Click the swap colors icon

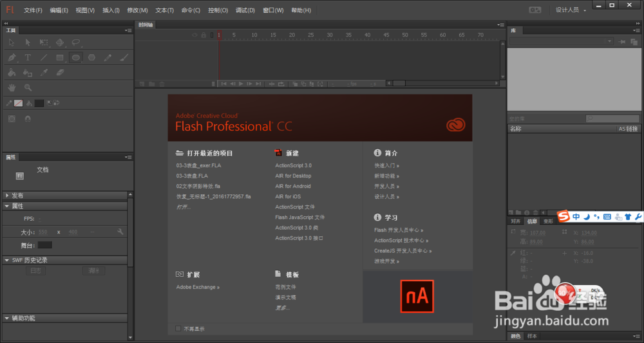[57, 103]
